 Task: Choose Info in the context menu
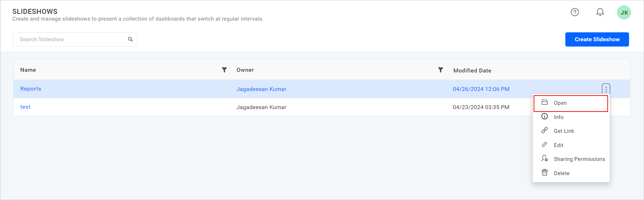[558, 117]
